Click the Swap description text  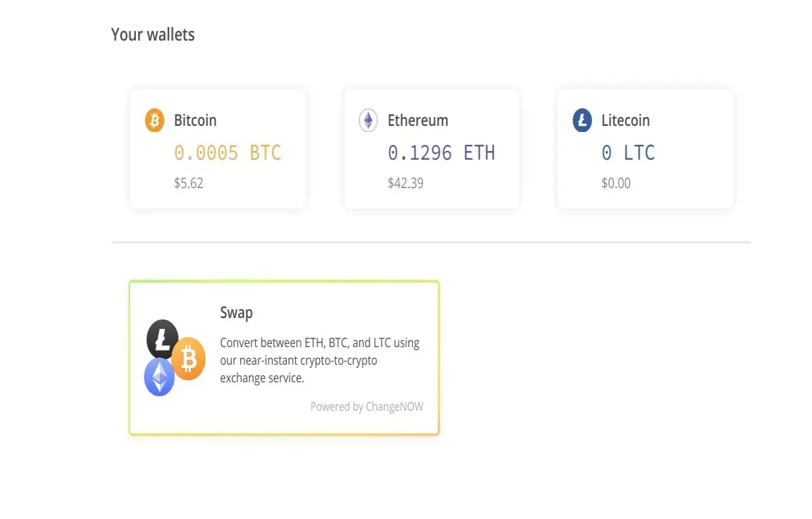320,361
